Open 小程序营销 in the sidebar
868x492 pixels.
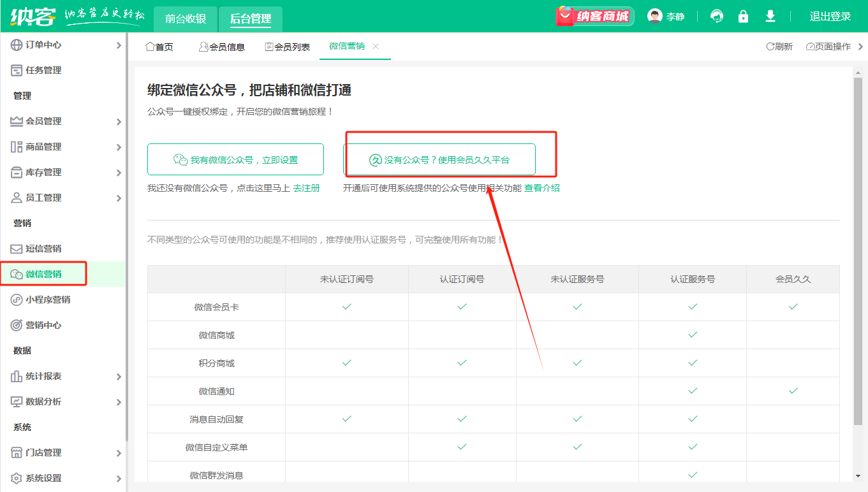pyautogui.click(x=48, y=300)
